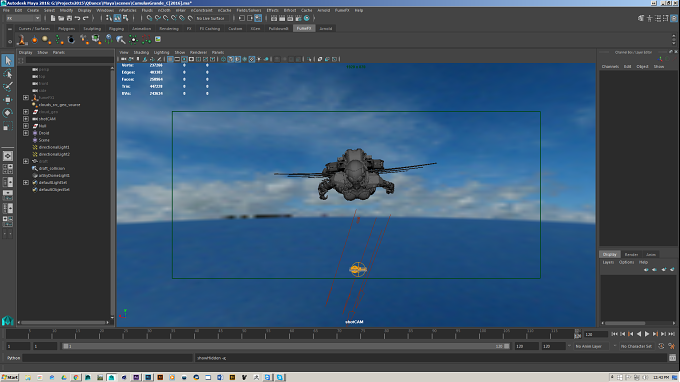This screenshot has height=382, width=680.
Task: Open the Script Editor icon
Action: [x=672, y=358]
